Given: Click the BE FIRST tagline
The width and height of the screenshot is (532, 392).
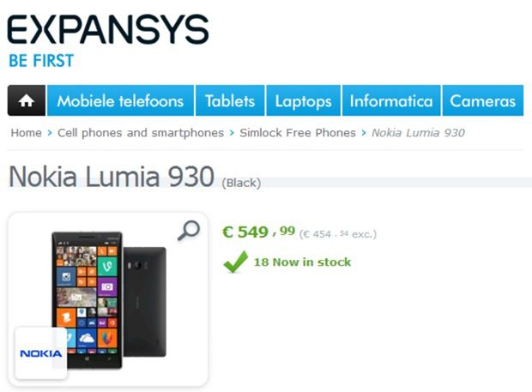Looking at the screenshot, I should coord(41,61).
